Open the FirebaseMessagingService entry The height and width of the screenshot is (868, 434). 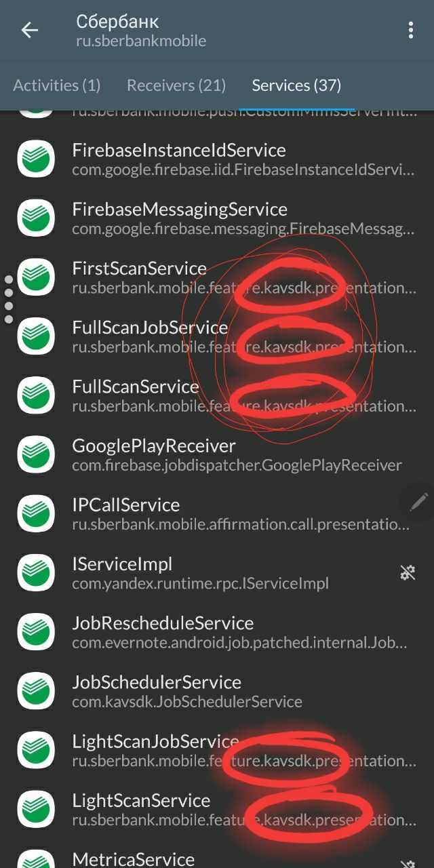(x=217, y=218)
